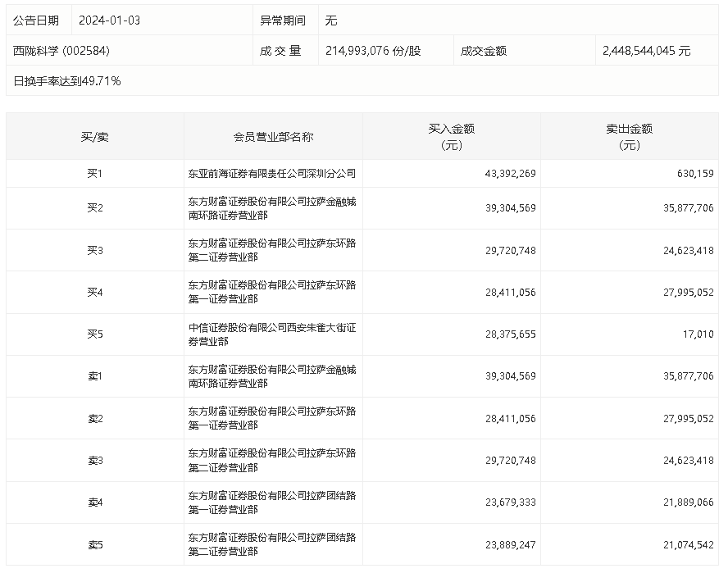Viewport: 728px width, 573px height.
Task: Click the 会员营业部名称 column header
Action: click(274, 137)
